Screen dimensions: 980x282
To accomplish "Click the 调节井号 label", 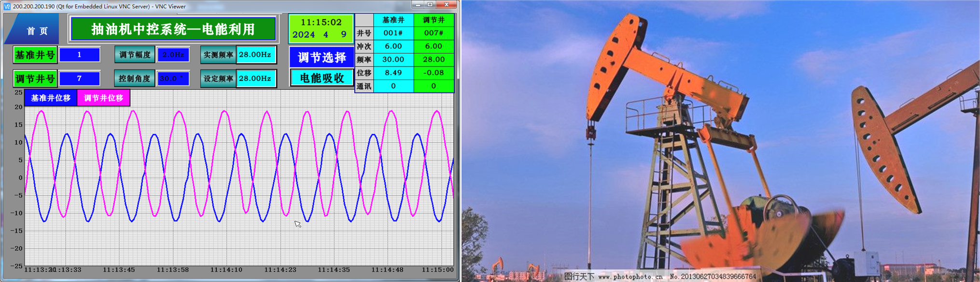I will pyautogui.click(x=35, y=78).
